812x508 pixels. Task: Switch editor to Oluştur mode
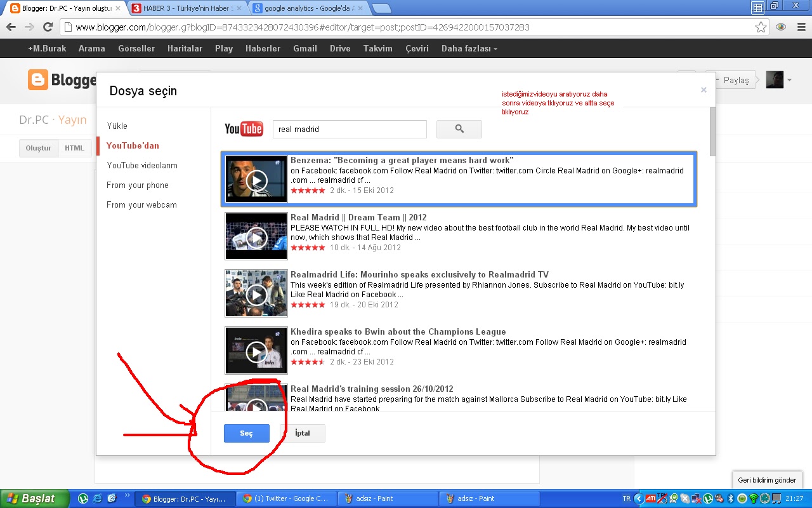39,148
